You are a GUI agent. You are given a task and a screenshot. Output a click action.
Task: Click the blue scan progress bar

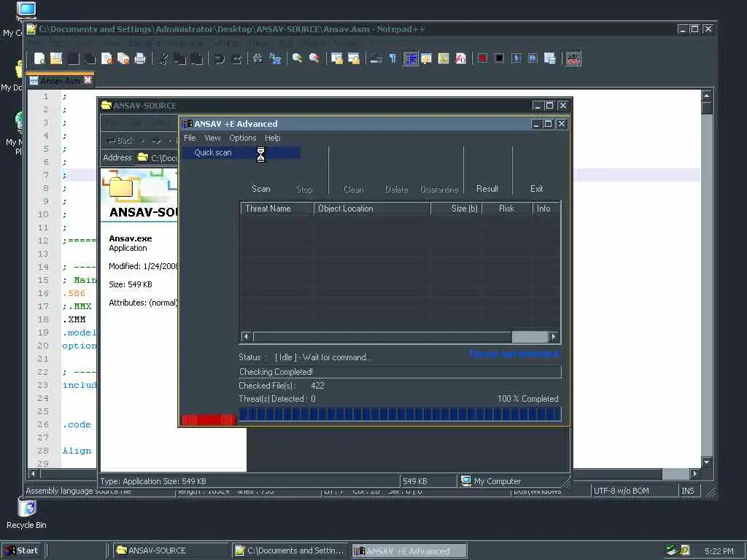[x=400, y=414]
